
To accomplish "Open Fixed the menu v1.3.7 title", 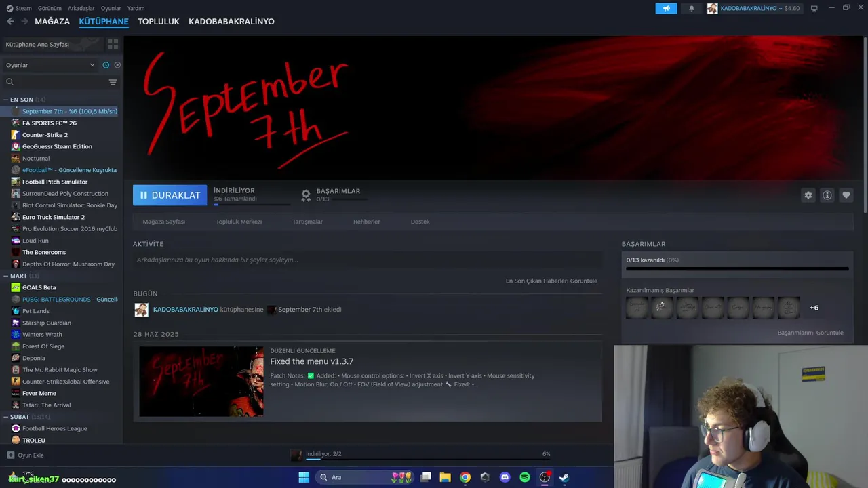I will point(312,361).
